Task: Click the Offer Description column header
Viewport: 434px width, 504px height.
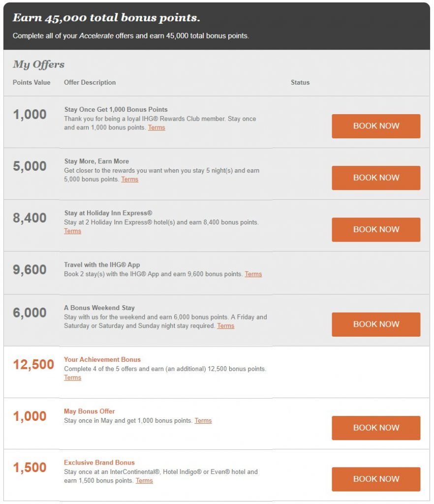Action: tap(90, 83)
